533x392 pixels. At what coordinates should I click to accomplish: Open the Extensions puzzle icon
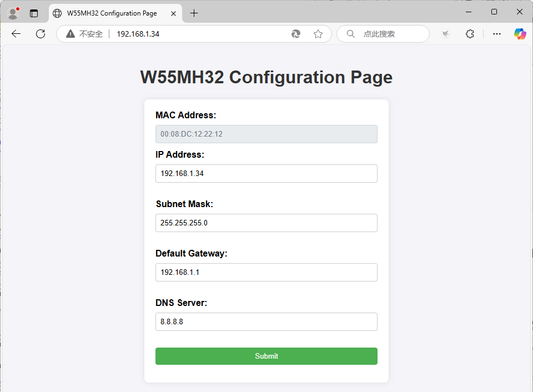[x=470, y=34]
